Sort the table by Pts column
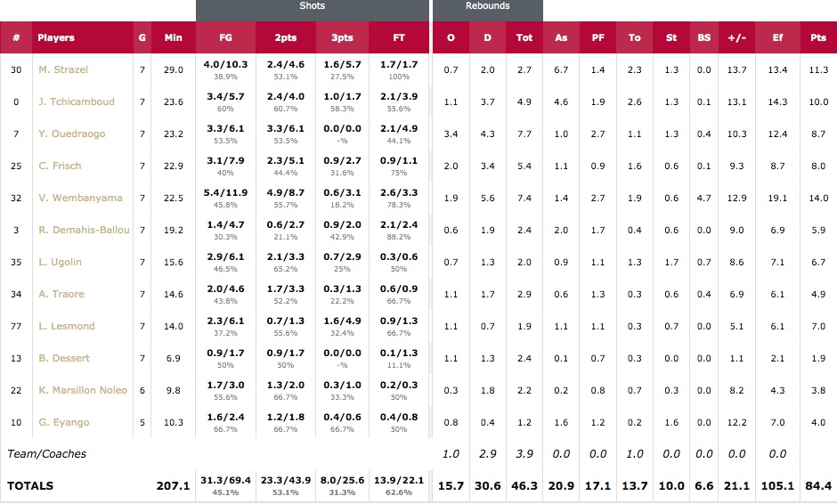 click(x=817, y=38)
